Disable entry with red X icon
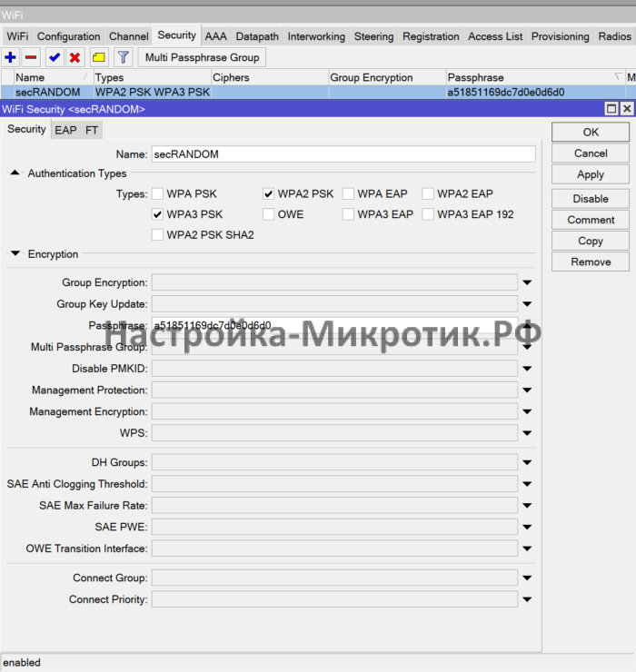The height and width of the screenshot is (672, 636). point(75,57)
